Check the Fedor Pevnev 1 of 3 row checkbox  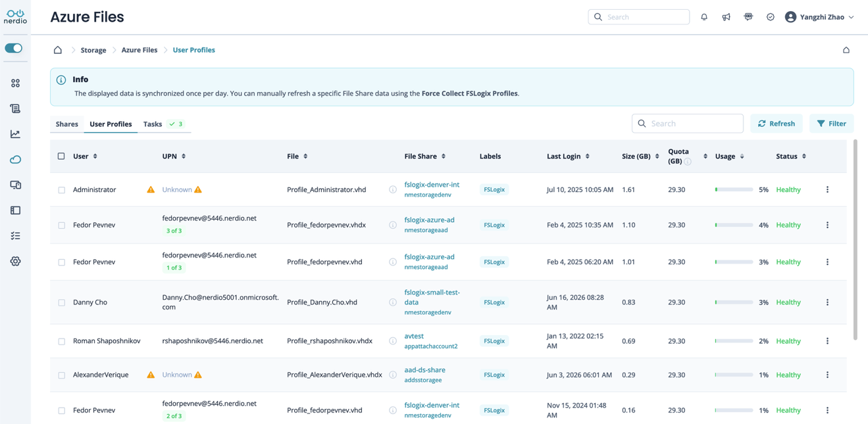(61, 262)
